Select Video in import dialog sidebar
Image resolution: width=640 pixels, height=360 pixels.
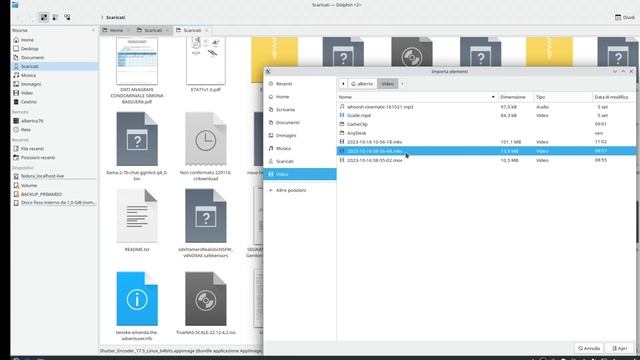pos(300,174)
